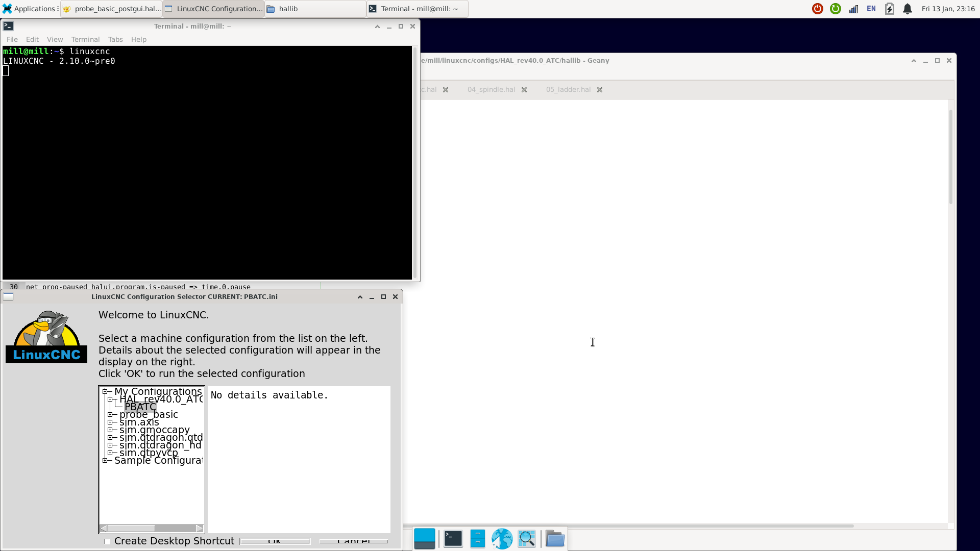
Task: Collapse the My Configurations tree node
Action: pyautogui.click(x=105, y=392)
